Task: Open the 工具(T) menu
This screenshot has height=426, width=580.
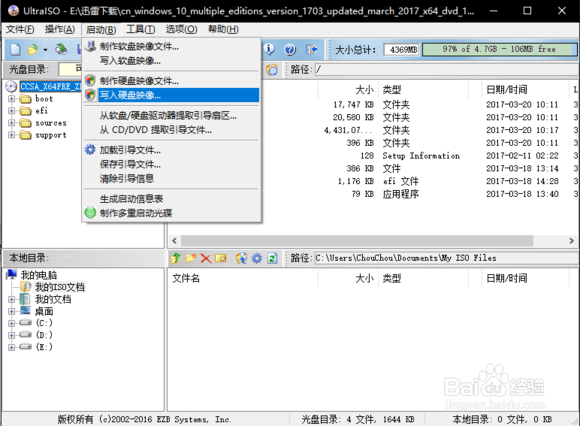Action: (141, 29)
